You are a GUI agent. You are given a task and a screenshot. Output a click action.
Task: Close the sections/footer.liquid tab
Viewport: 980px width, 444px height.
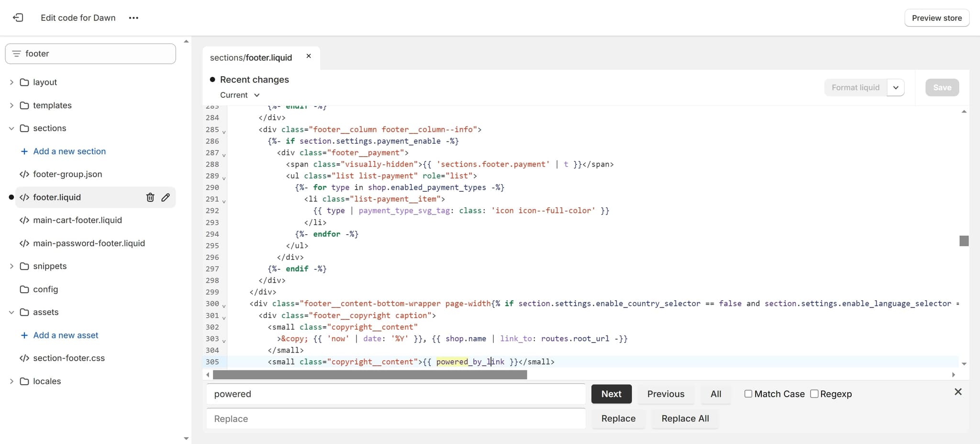coord(308,56)
